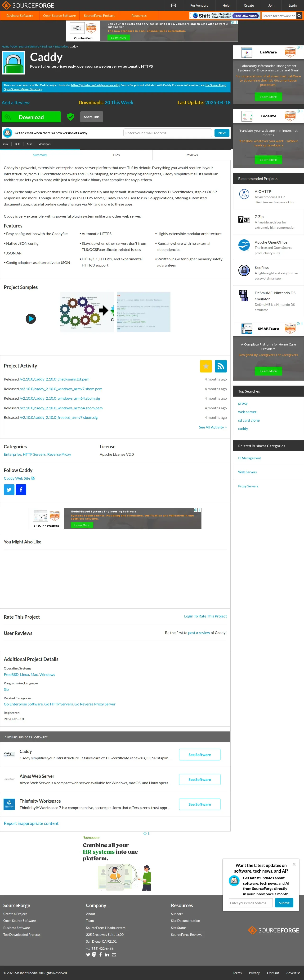Open Caddy's Twitter page icon
The image size is (304, 980).
[9, 490]
